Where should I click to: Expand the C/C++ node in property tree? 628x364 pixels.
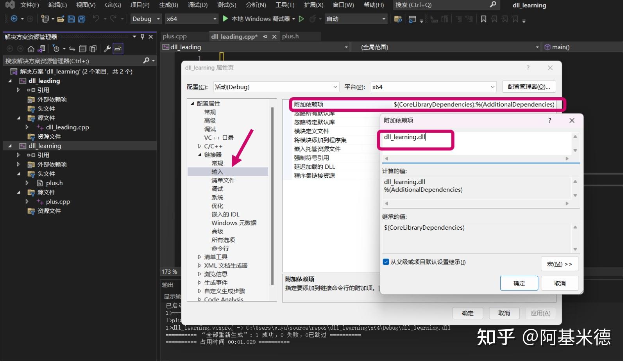(200, 146)
